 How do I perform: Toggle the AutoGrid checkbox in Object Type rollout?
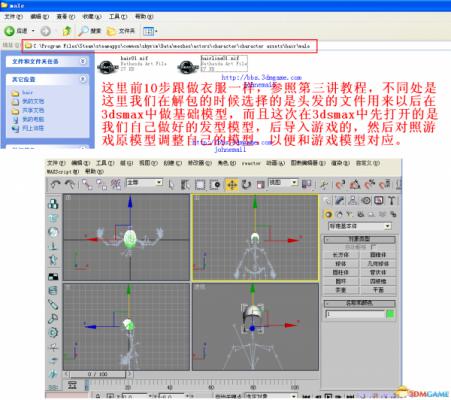(x=373, y=247)
